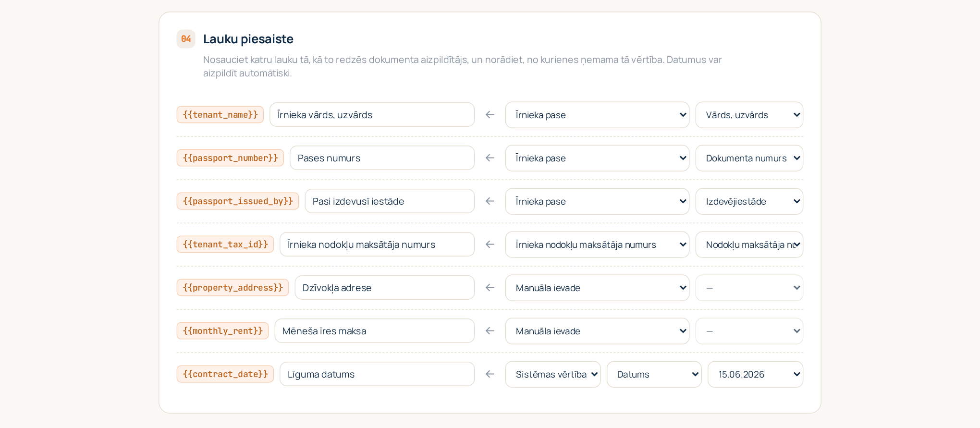Open the truncated 'Nodokļu maksātāja nu…' field dropdown
Image resolution: width=980 pixels, height=428 pixels.
tap(749, 245)
